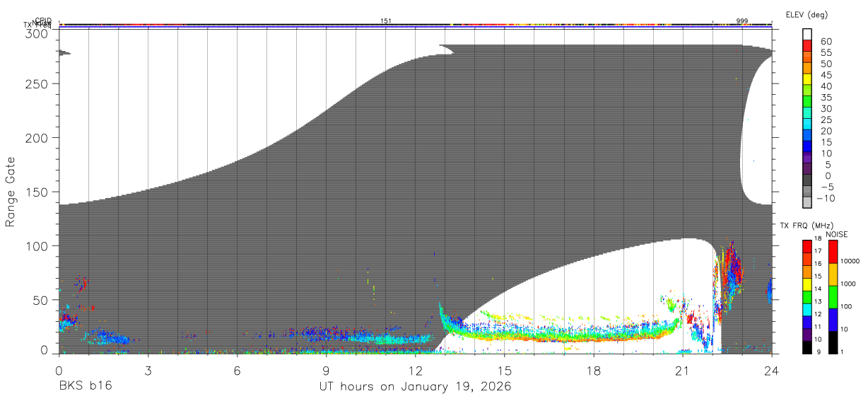Click x-axis tick label '18'
The height and width of the screenshot is (401, 868).
594,370
